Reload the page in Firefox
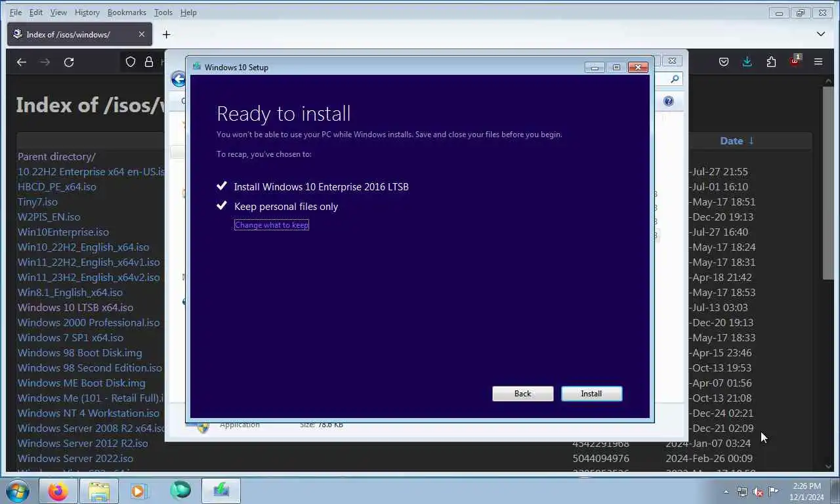 pos(69,62)
